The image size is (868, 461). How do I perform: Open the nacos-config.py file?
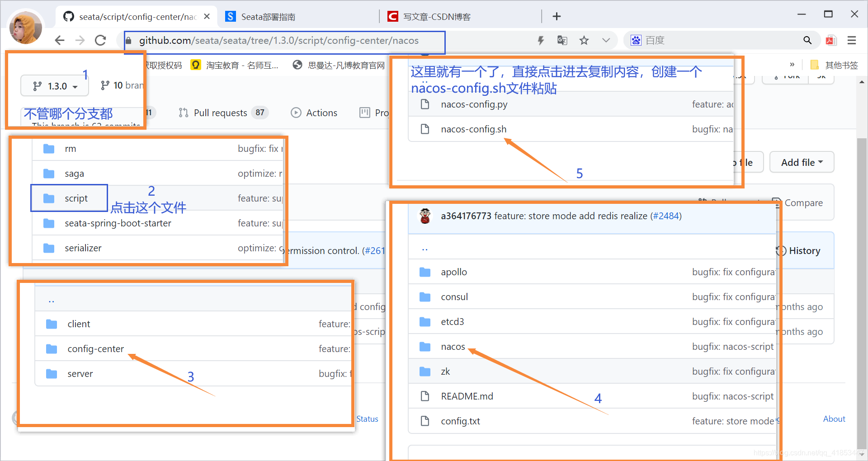coord(474,104)
